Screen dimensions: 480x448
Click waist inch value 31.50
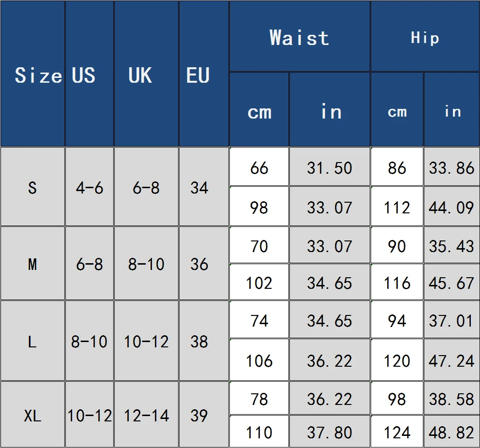point(330,167)
